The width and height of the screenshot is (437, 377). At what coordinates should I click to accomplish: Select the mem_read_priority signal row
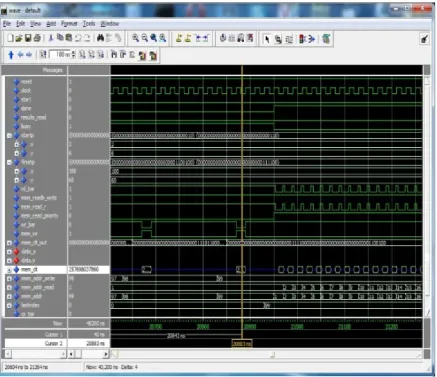pos(39,216)
